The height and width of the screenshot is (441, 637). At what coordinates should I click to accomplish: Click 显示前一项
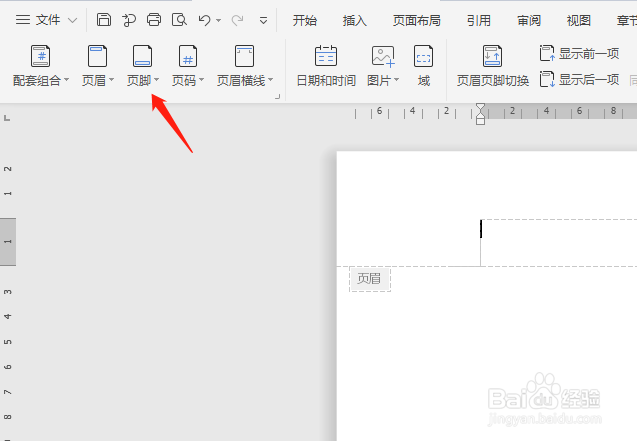click(579, 54)
